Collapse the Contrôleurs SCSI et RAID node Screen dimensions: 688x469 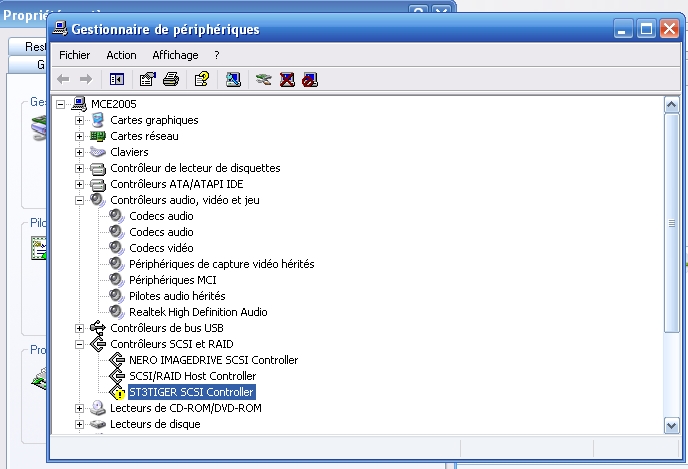(x=79, y=344)
